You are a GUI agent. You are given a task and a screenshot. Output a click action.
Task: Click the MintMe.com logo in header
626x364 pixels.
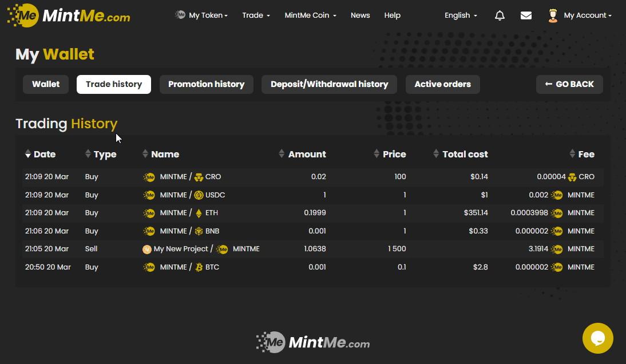pyautogui.click(x=69, y=15)
